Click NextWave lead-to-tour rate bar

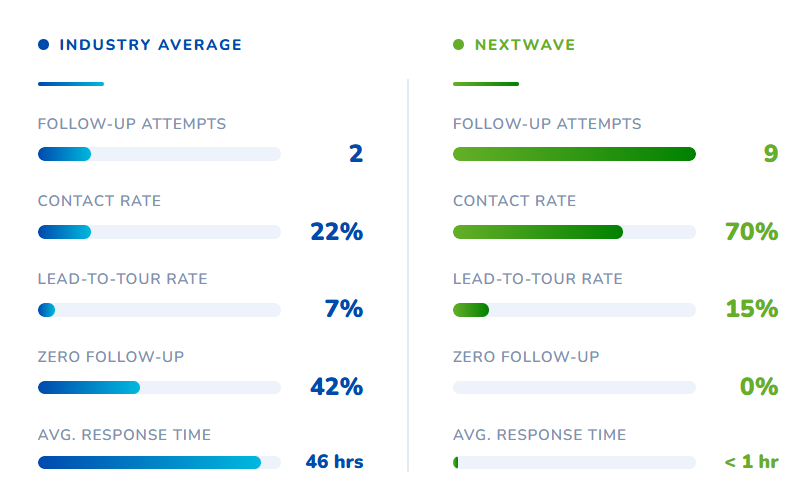pos(574,310)
